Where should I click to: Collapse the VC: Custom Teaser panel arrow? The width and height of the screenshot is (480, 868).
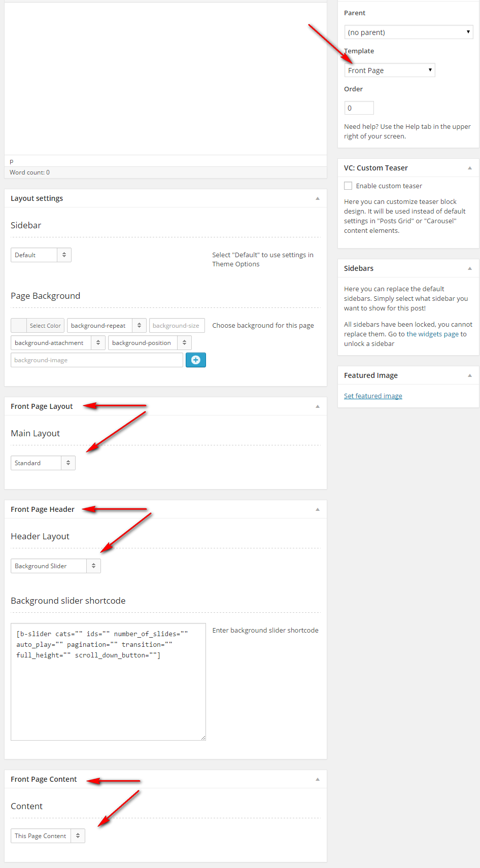(470, 168)
